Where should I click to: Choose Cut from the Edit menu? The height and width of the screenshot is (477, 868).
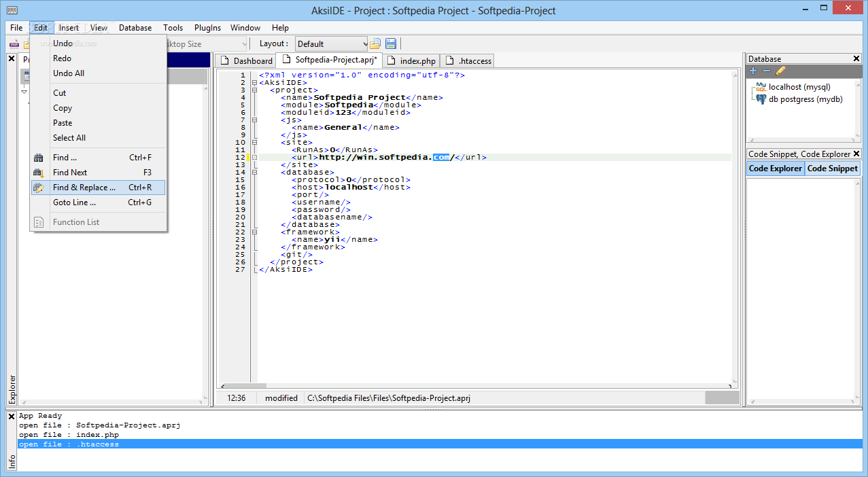pyautogui.click(x=98, y=93)
